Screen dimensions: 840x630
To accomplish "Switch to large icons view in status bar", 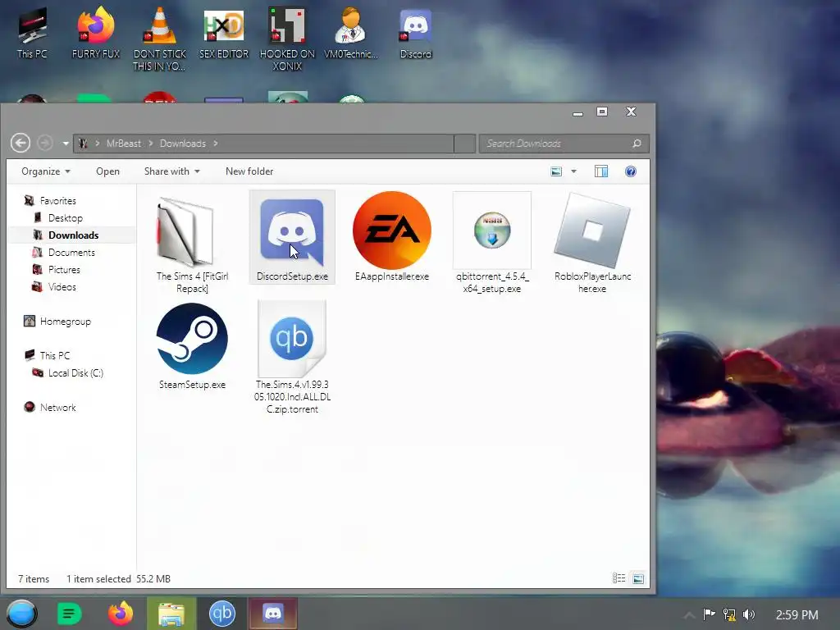I will click(638, 578).
